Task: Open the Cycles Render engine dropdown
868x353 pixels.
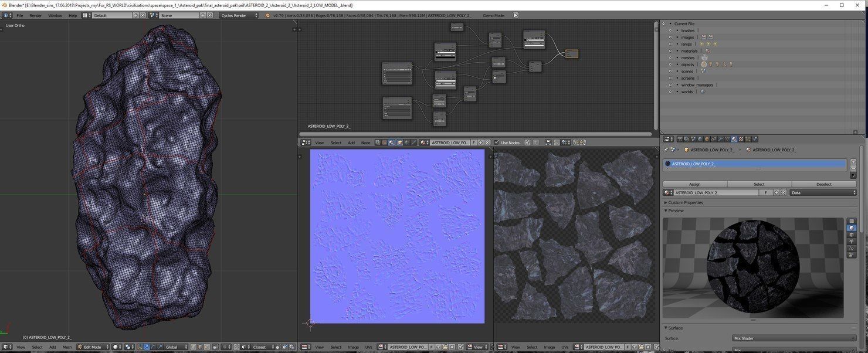Action: [x=239, y=15]
